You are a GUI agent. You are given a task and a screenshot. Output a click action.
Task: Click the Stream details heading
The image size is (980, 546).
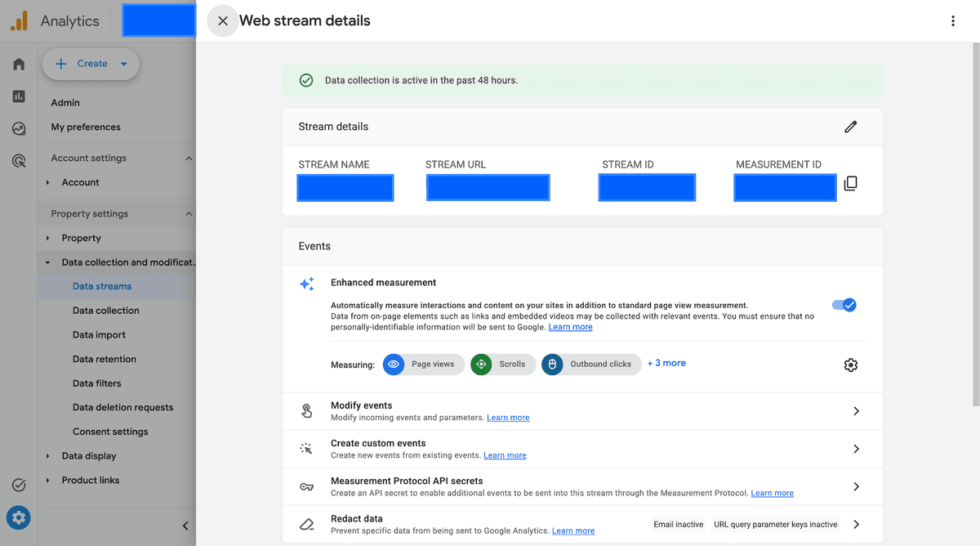coord(333,127)
